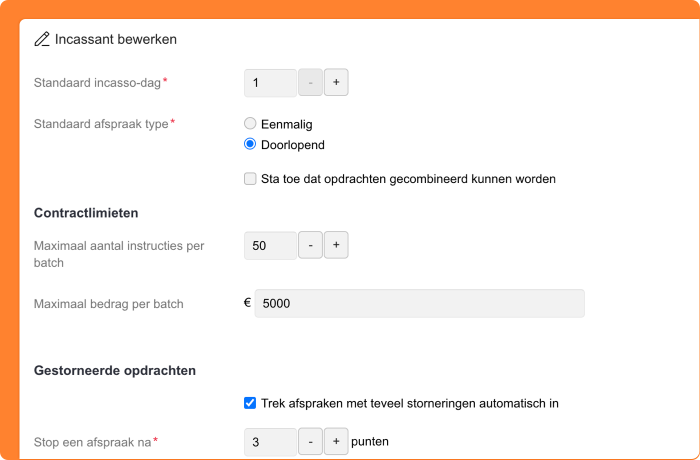Click the Eenmalig label text
Viewport: 700px width, 460px height.
tap(287, 124)
